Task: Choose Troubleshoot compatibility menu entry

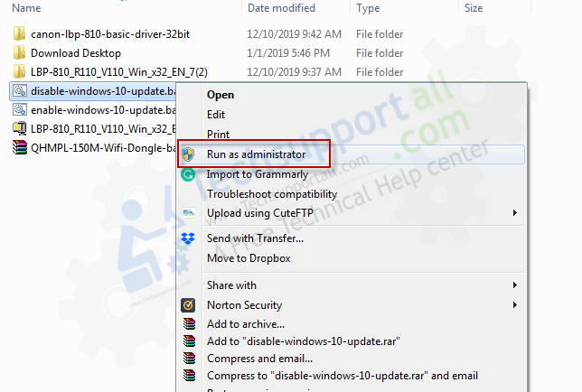Action: click(272, 194)
